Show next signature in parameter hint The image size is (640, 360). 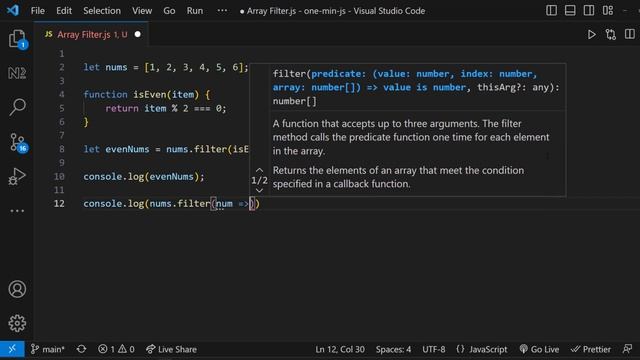pos(259,191)
